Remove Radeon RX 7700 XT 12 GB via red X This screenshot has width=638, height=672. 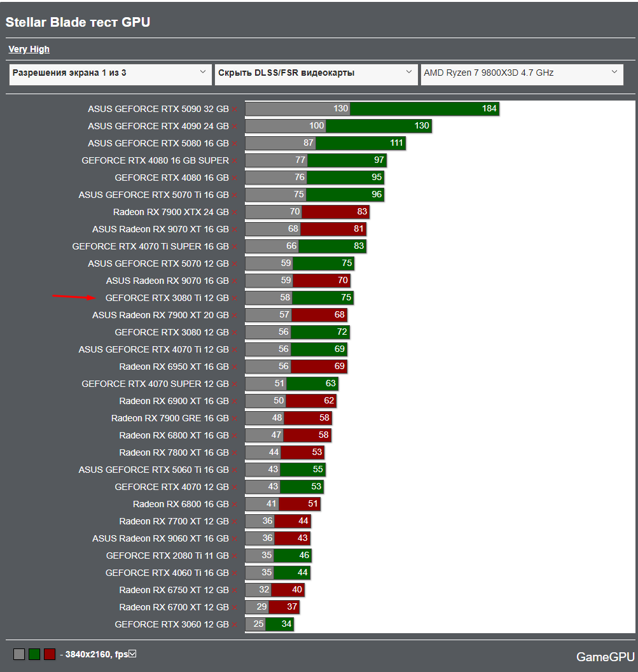point(235,522)
